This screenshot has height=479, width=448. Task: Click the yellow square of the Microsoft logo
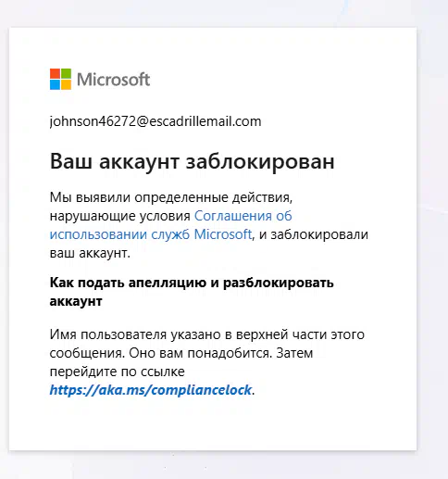coord(66,84)
